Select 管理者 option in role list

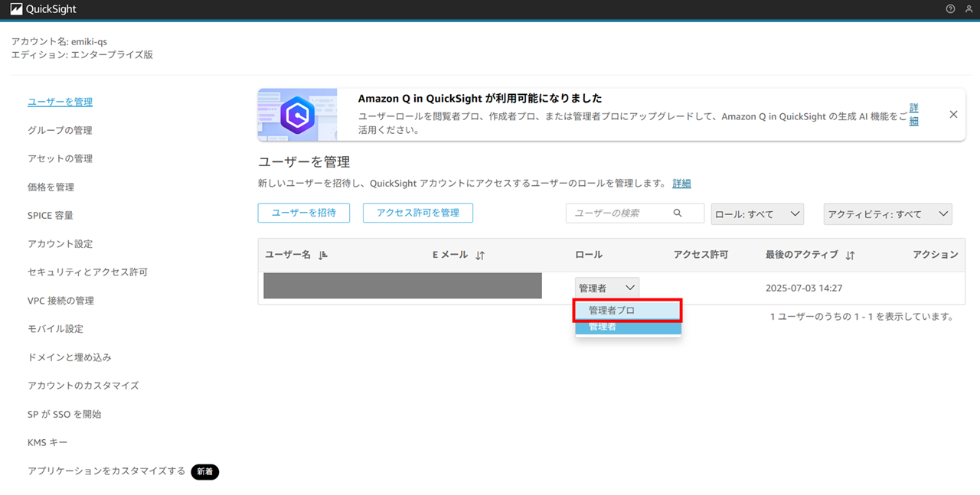tap(628, 327)
